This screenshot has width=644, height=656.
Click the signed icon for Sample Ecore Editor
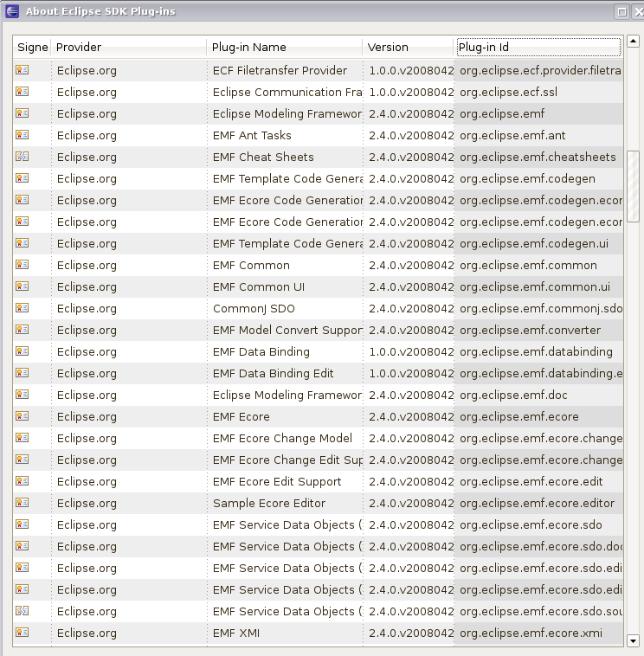[23, 503]
